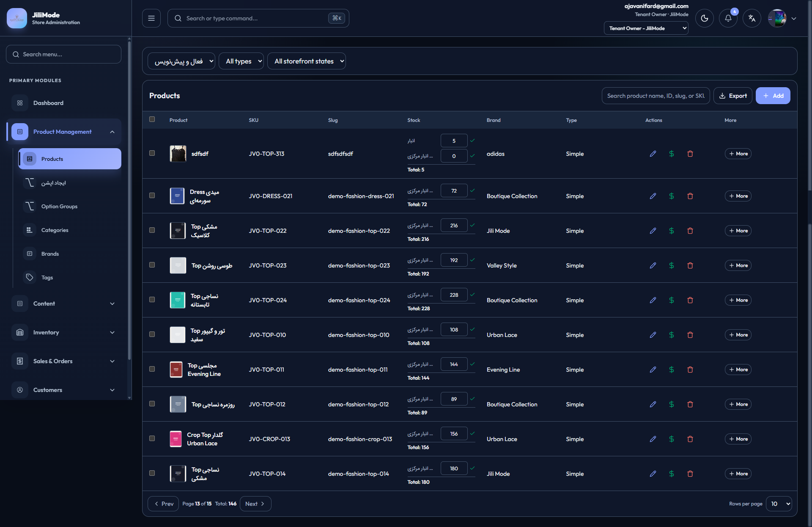Click the Dashboard grid icon
This screenshot has width=812, height=527.
[x=20, y=103]
